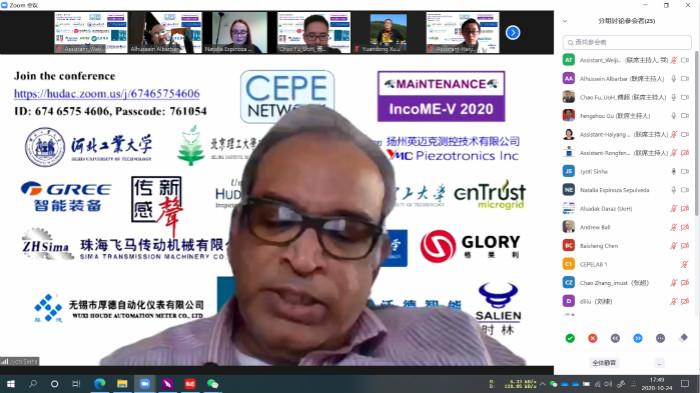The image size is (700, 393).
Task: Toggle microphone for Alhussein Albarbar
Action: pos(674,79)
